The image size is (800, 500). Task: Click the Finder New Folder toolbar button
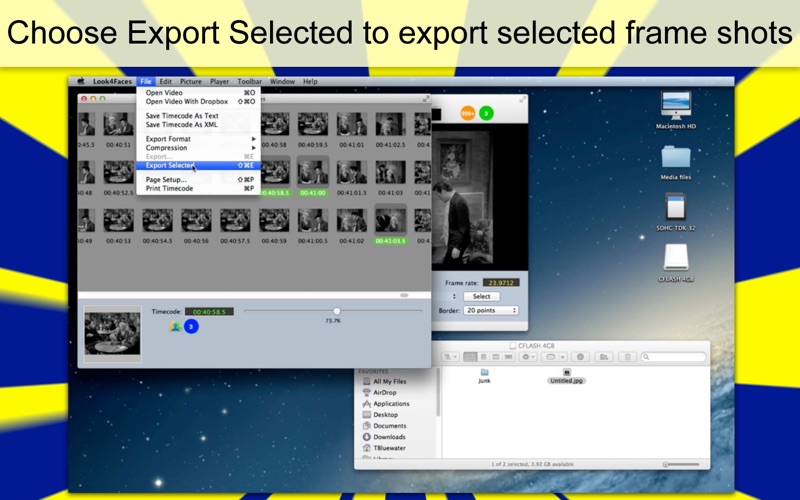coord(604,357)
